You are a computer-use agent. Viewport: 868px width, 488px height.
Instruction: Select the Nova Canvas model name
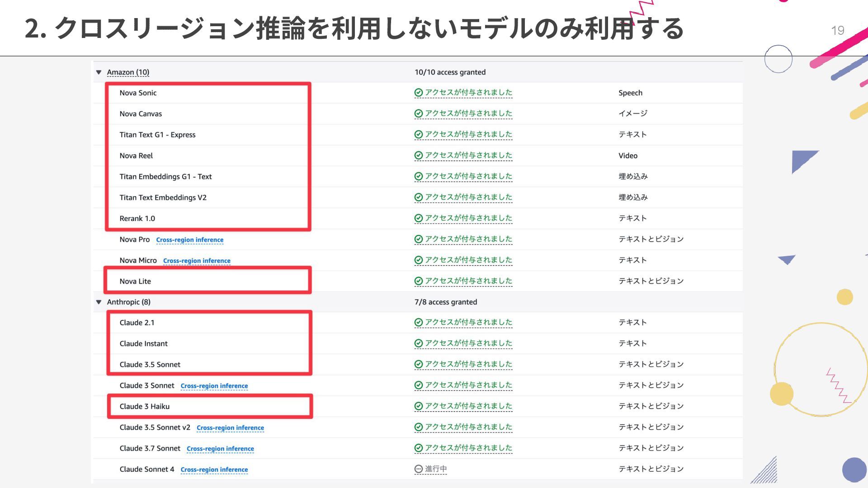(141, 114)
